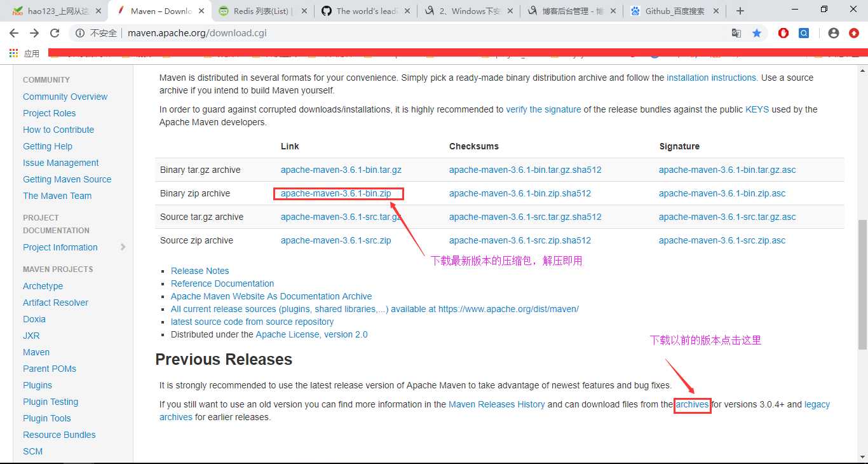The height and width of the screenshot is (464, 868).
Task: Switch to the GitHub world's leading tab
Action: pyautogui.click(x=364, y=11)
